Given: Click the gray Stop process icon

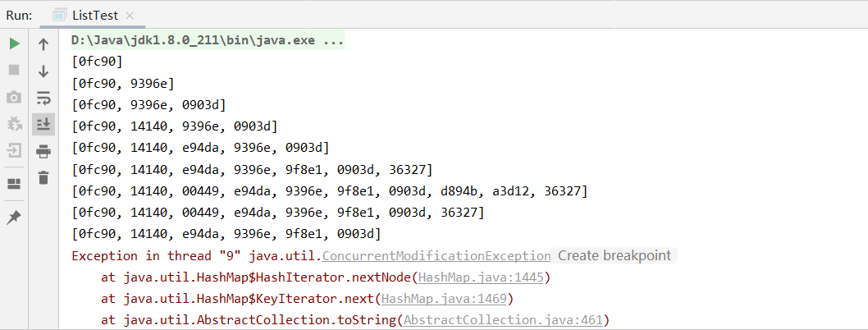Looking at the screenshot, I should pyautogui.click(x=15, y=70).
